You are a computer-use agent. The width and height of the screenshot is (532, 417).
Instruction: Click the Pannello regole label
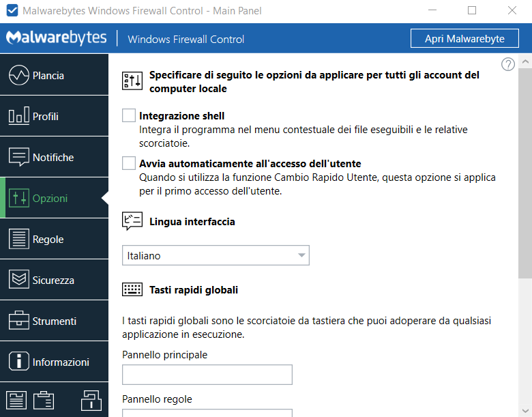(157, 399)
